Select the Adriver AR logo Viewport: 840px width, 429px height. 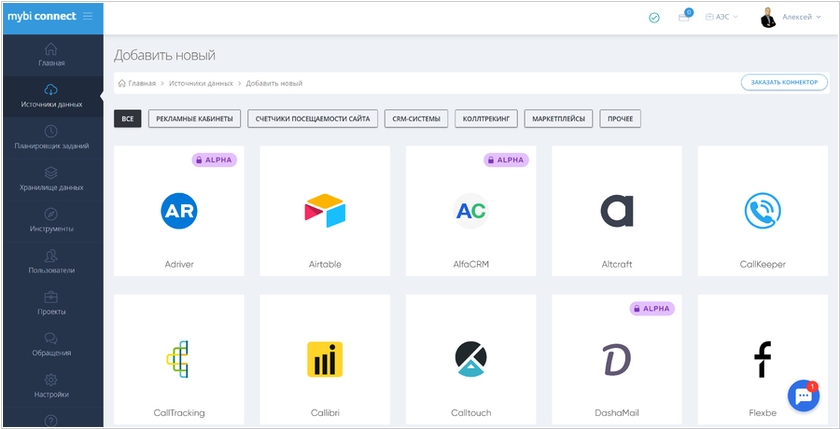coord(179,211)
